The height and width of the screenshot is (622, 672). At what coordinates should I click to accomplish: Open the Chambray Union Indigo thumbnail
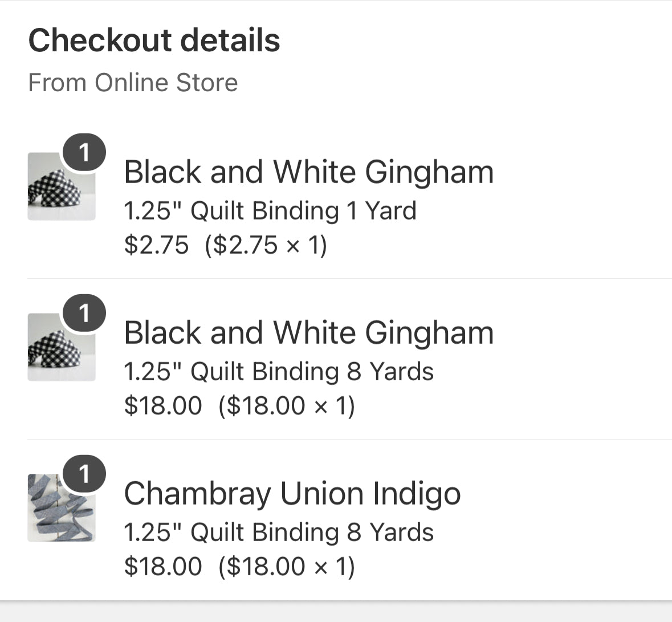pyautogui.click(x=62, y=508)
